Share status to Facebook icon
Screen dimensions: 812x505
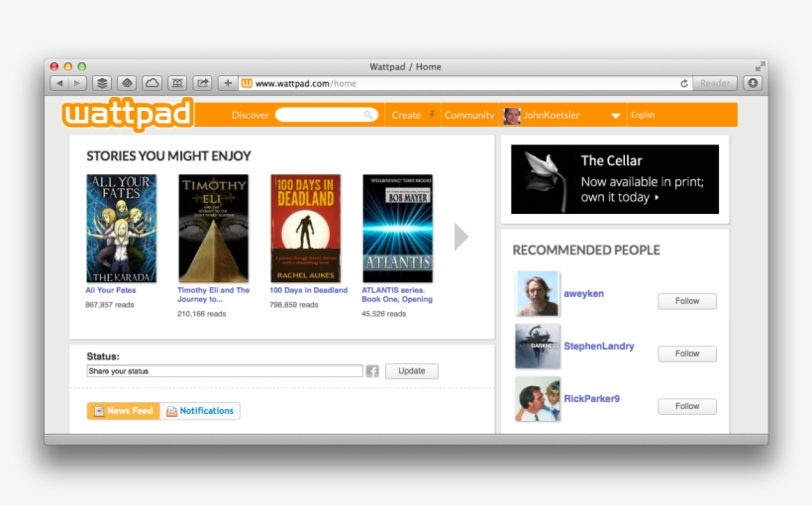tap(372, 371)
